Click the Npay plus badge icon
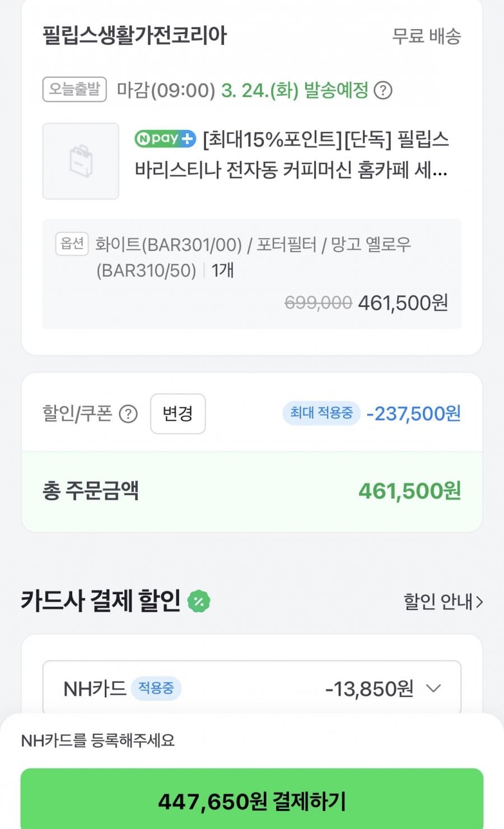The image size is (504, 829). [x=165, y=138]
